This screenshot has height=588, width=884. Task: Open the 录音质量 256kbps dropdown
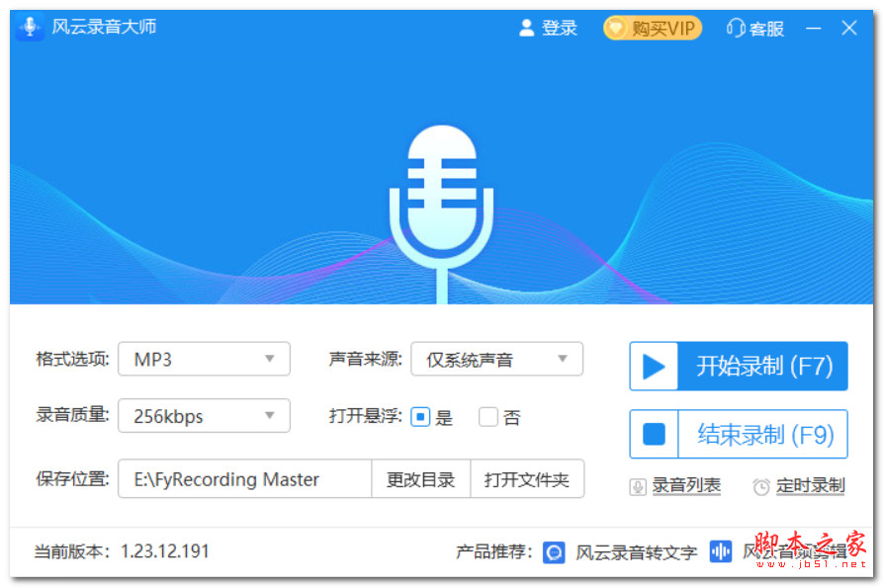[203, 416]
